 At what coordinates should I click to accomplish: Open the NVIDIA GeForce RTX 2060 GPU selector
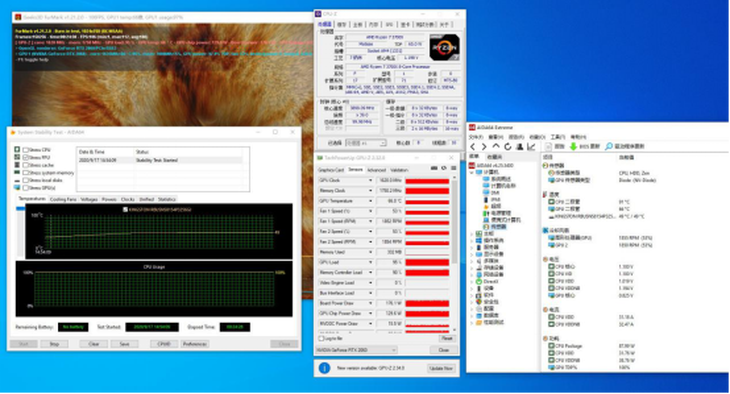pyautogui.click(x=357, y=350)
